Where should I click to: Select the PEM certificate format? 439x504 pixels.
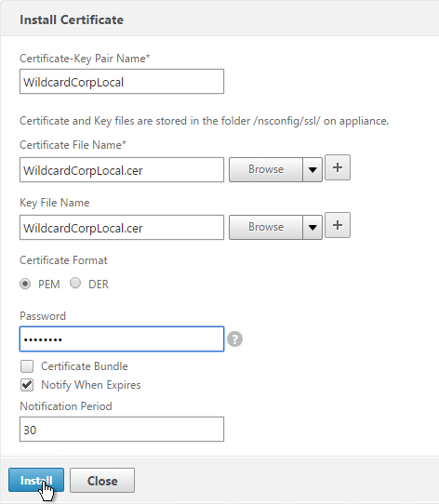tap(25, 284)
